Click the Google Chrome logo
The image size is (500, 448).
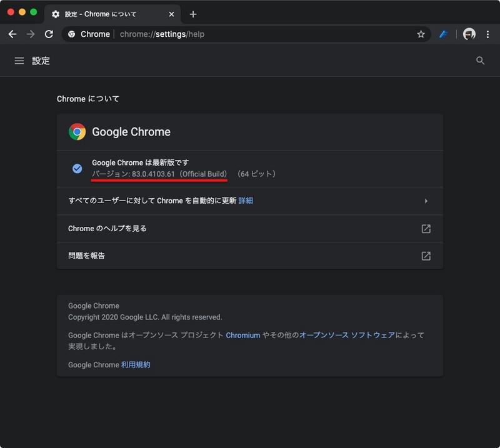tap(77, 132)
